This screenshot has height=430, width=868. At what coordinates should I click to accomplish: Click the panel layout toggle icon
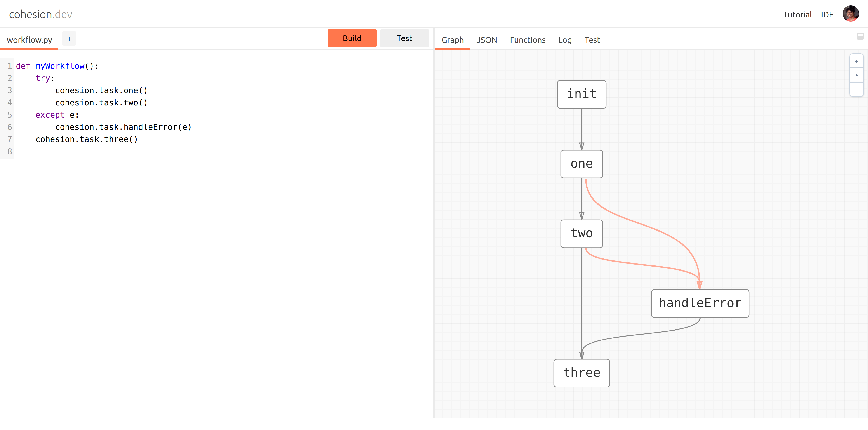(860, 36)
